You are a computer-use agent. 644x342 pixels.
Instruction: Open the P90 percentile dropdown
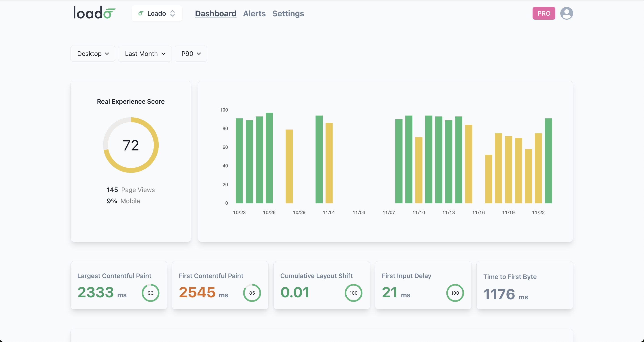click(190, 53)
